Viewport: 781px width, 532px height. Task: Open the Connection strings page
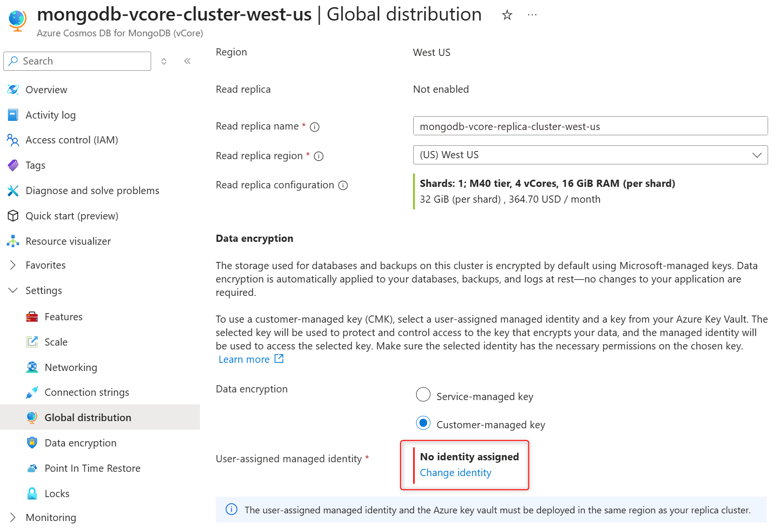pos(87,392)
